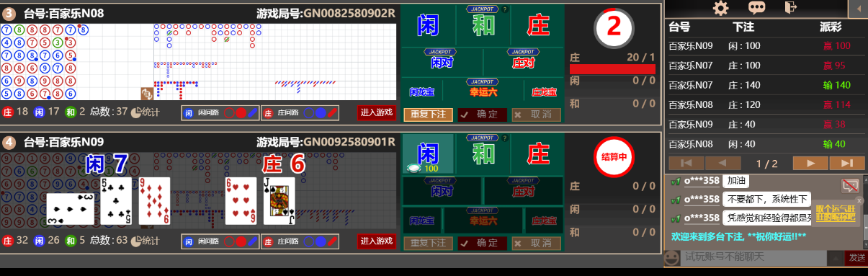
Task: Bet on 庄对 at table N08
Action: point(524,62)
